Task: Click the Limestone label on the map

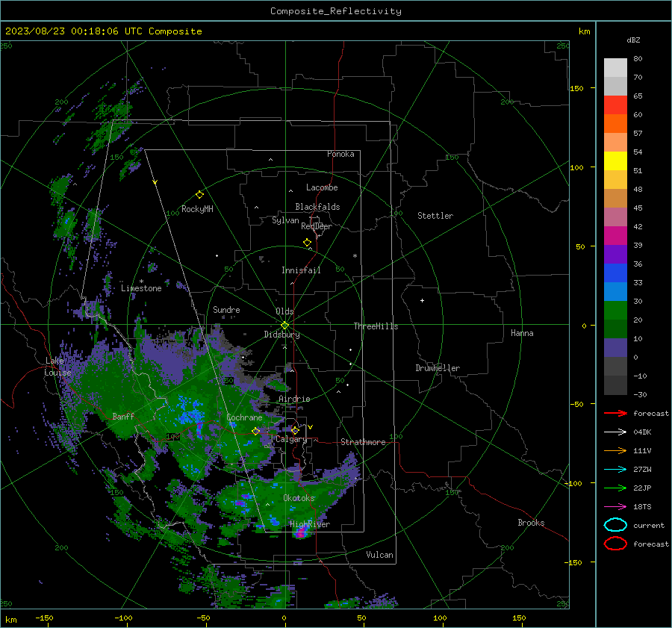Action: tap(141, 288)
